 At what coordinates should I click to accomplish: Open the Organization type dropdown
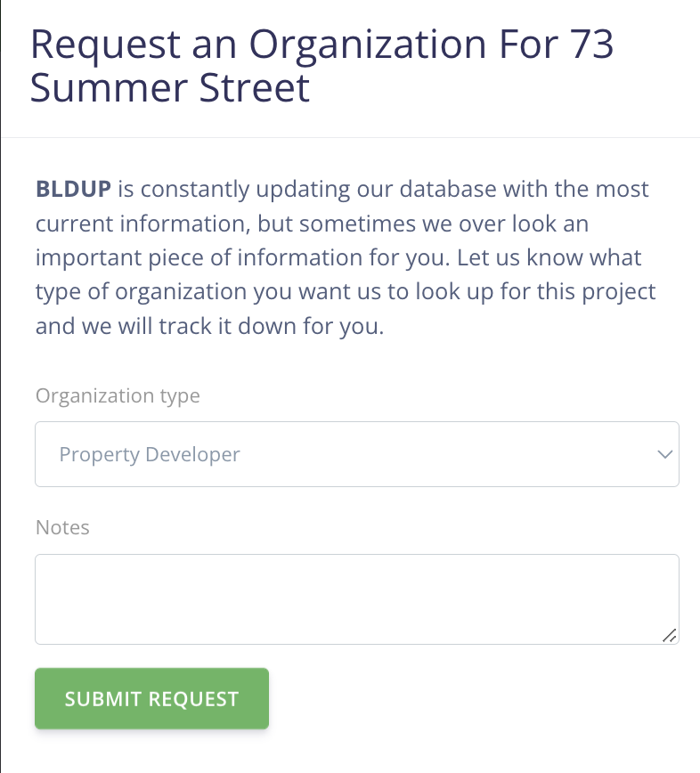click(x=356, y=454)
